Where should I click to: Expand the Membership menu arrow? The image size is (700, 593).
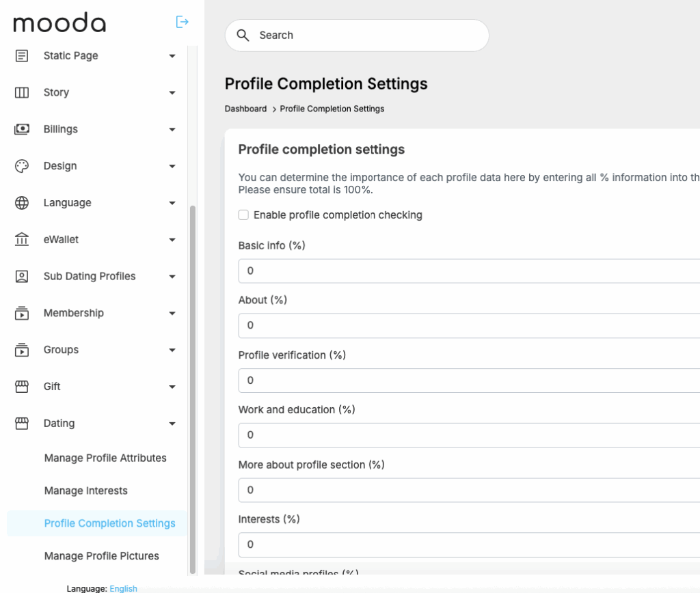point(172,314)
